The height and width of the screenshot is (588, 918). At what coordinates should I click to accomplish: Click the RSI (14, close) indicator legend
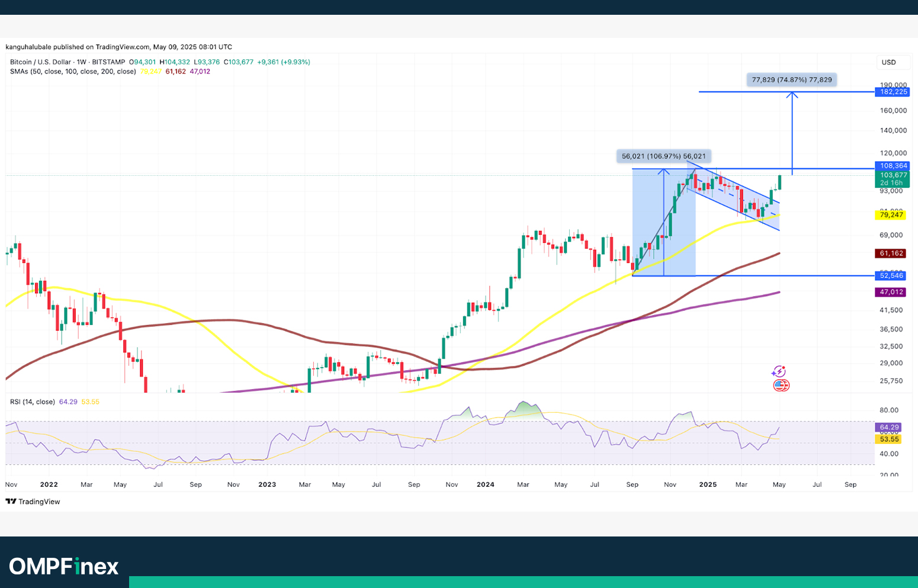coord(33,402)
